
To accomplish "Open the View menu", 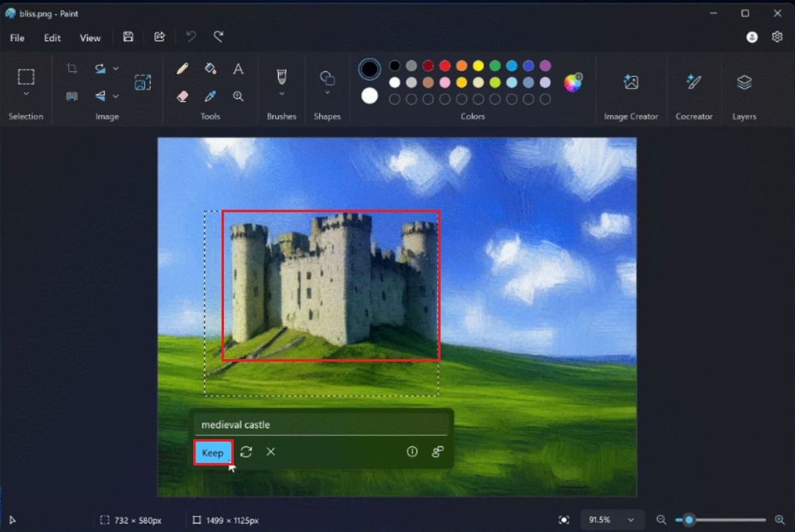I will pos(89,38).
